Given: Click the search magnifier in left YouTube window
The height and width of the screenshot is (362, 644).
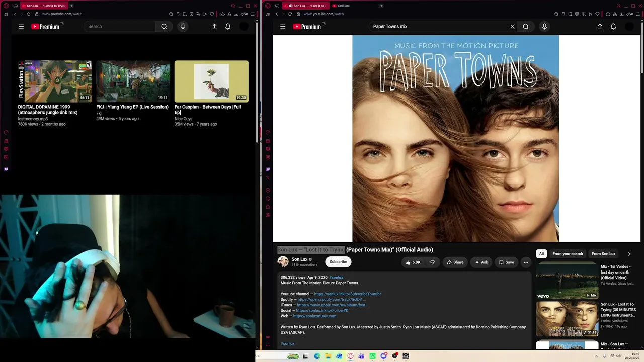Looking at the screenshot, I should (x=164, y=27).
